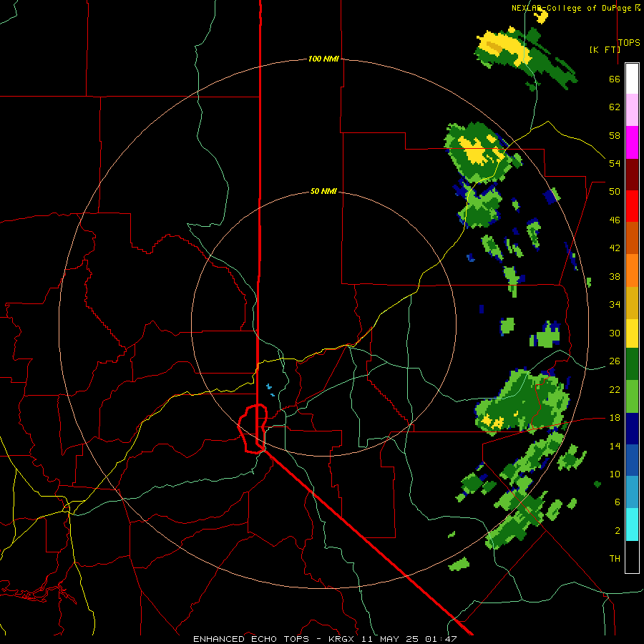
Task: Click the legend value '58'
Action: coord(615,135)
